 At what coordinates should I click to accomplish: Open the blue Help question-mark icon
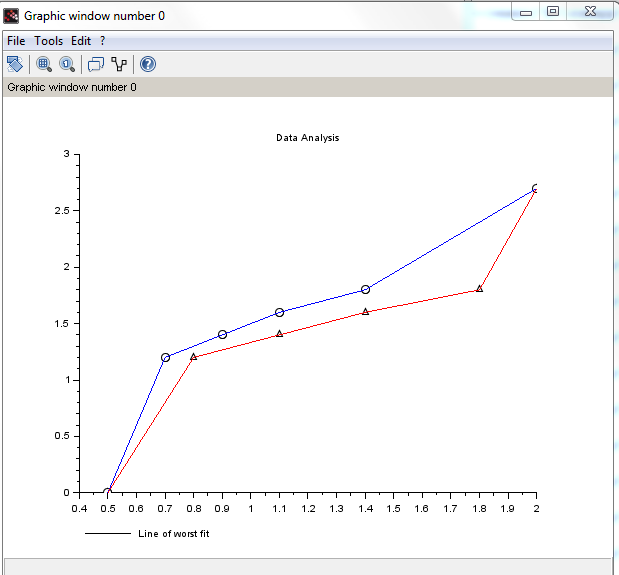click(148, 64)
